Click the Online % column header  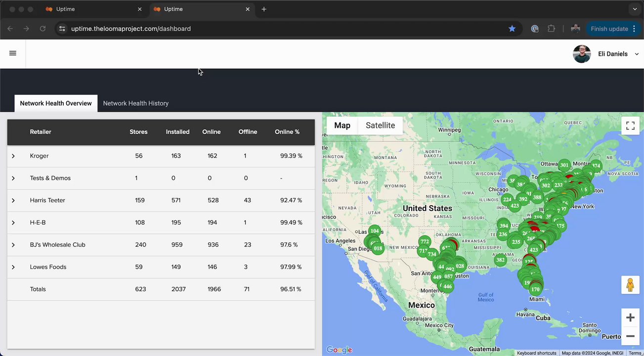tap(287, 132)
